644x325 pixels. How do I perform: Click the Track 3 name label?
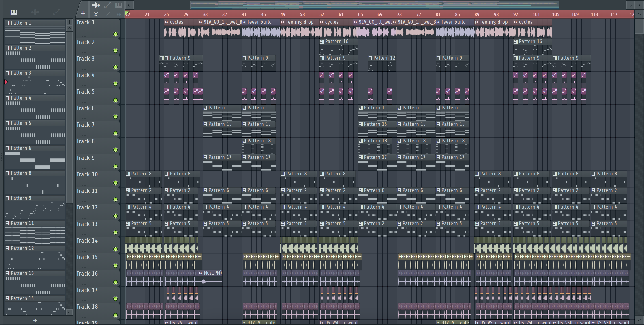tap(85, 59)
